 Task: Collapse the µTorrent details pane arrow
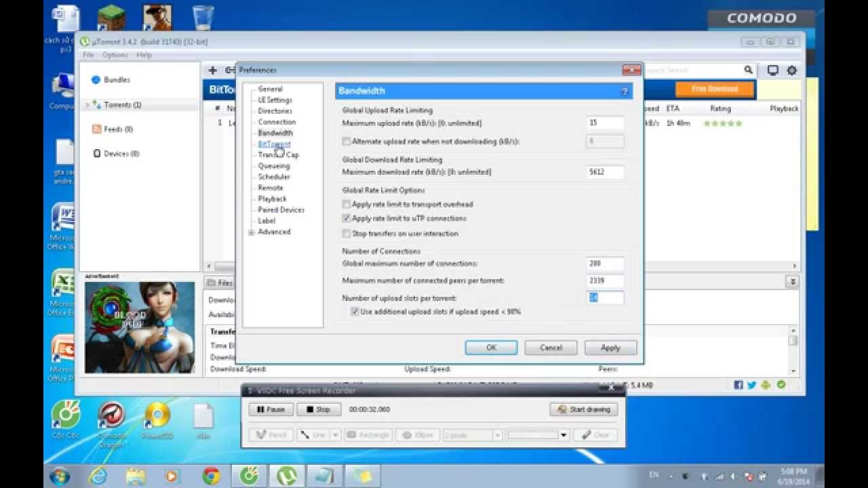[792, 282]
